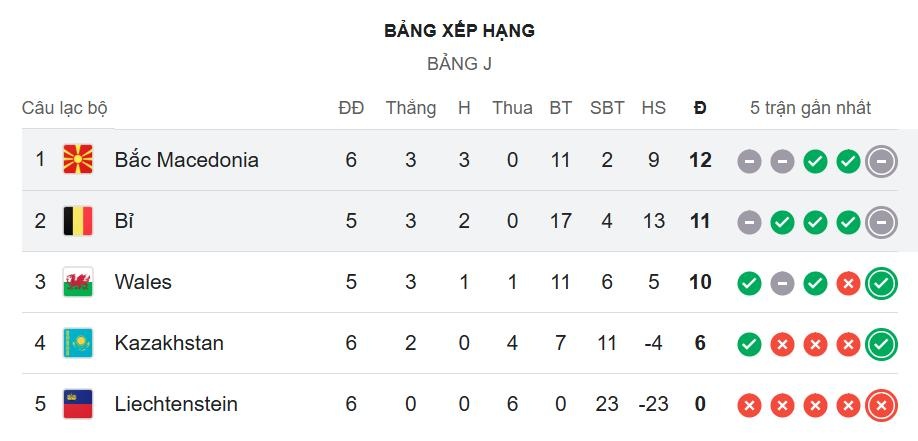This screenshot has width=918, height=441.
Task: Click the Bỉ team name
Action: [x=124, y=221]
